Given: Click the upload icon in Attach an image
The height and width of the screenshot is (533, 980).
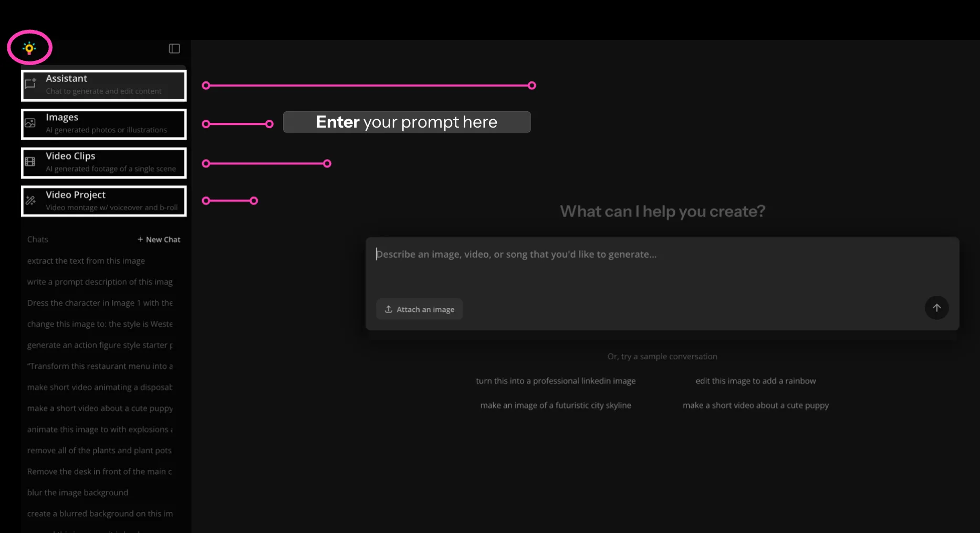Looking at the screenshot, I should click(x=388, y=309).
